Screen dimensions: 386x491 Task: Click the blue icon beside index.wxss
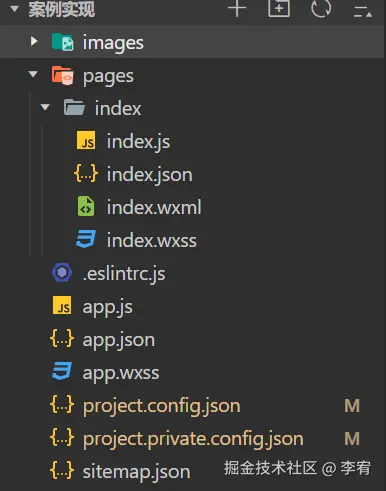tap(86, 239)
